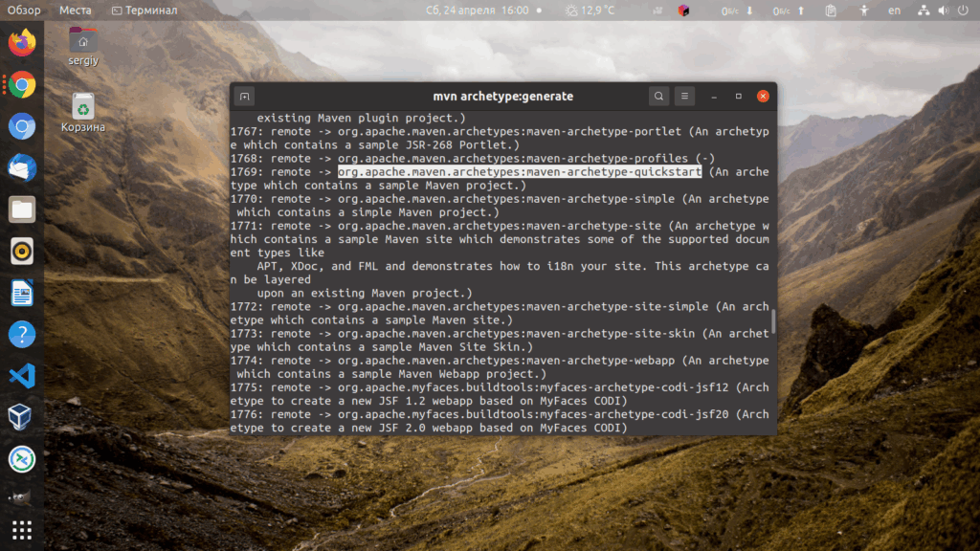Maximize the terminal window

[x=738, y=97]
